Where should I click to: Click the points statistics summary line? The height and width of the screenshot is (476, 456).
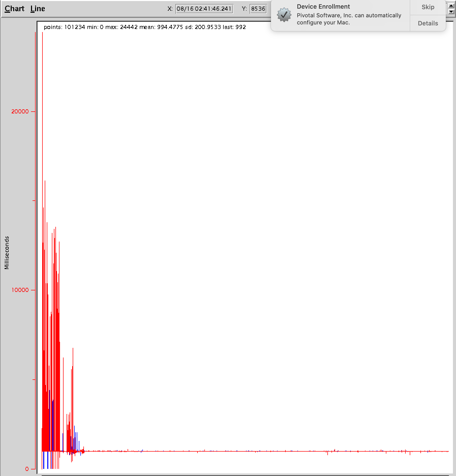(145, 27)
